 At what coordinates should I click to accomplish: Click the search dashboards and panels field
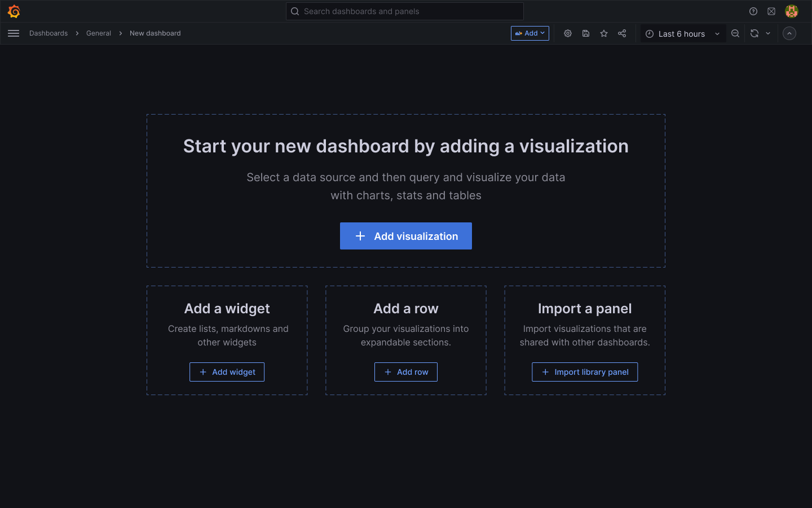pos(404,11)
